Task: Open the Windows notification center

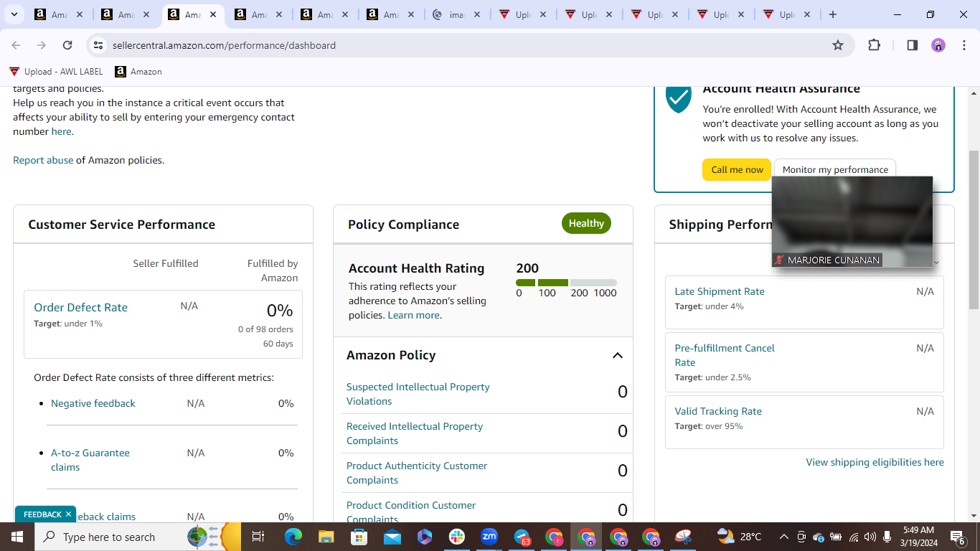Action: click(957, 537)
